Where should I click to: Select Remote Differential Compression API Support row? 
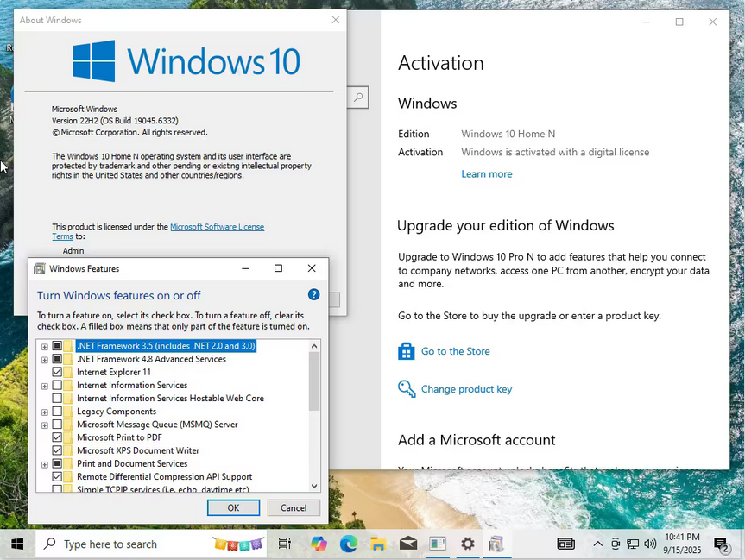(x=164, y=476)
